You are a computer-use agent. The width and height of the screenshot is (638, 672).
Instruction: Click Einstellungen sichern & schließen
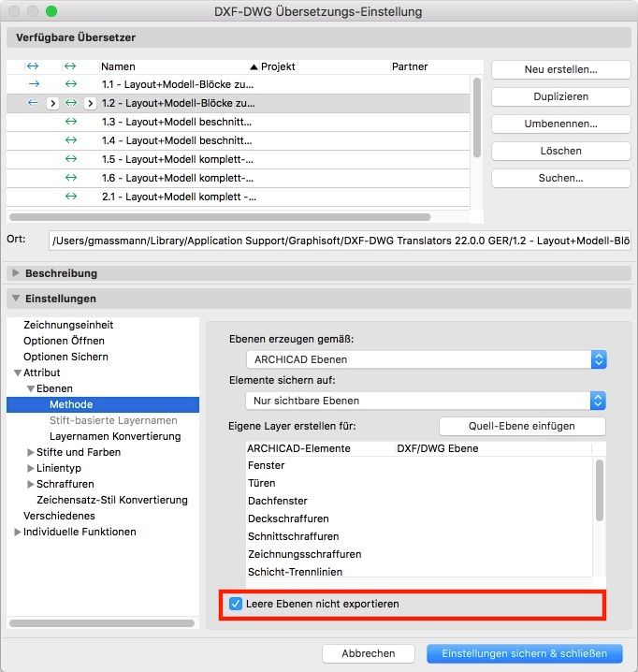pyautogui.click(x=525, y=653)
